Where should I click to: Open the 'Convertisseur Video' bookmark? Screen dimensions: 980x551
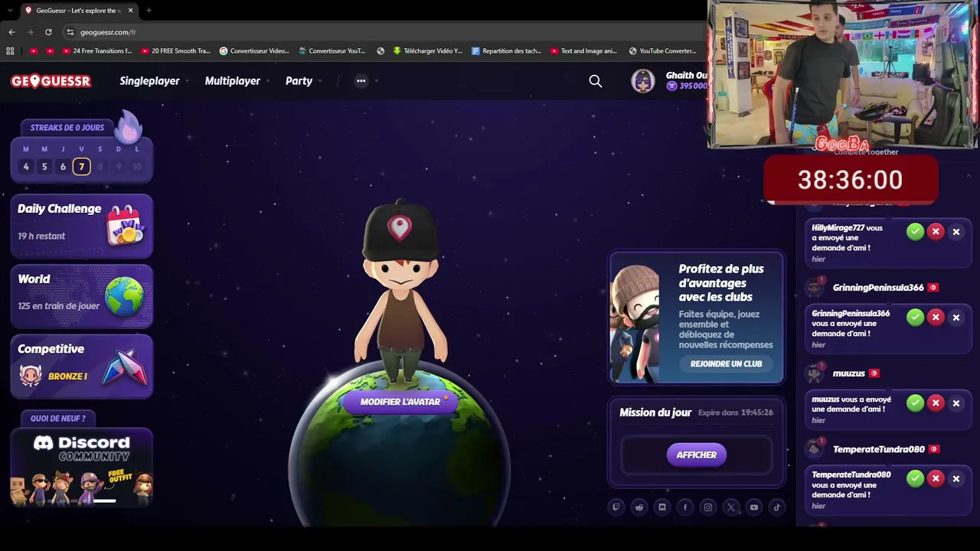[254, 51]
